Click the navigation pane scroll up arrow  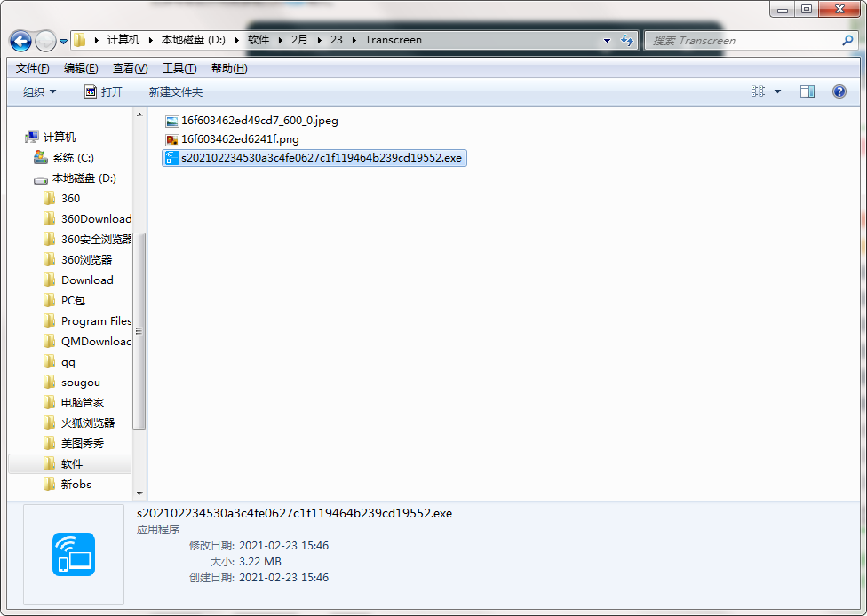coord(139,115)
